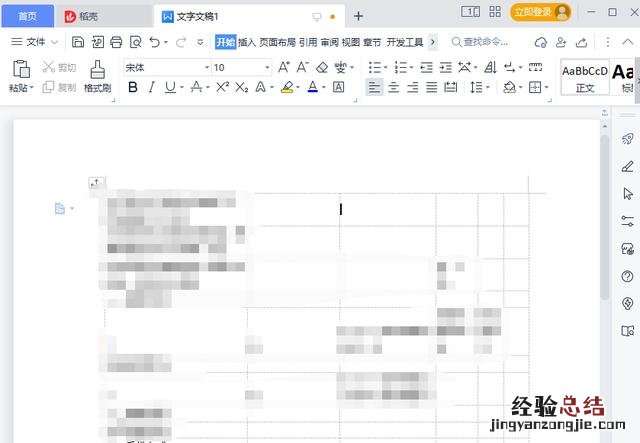This screenshot has width=640, height=443.
Task: Click the Paste clipboard icon
Action: pos(21,69)
